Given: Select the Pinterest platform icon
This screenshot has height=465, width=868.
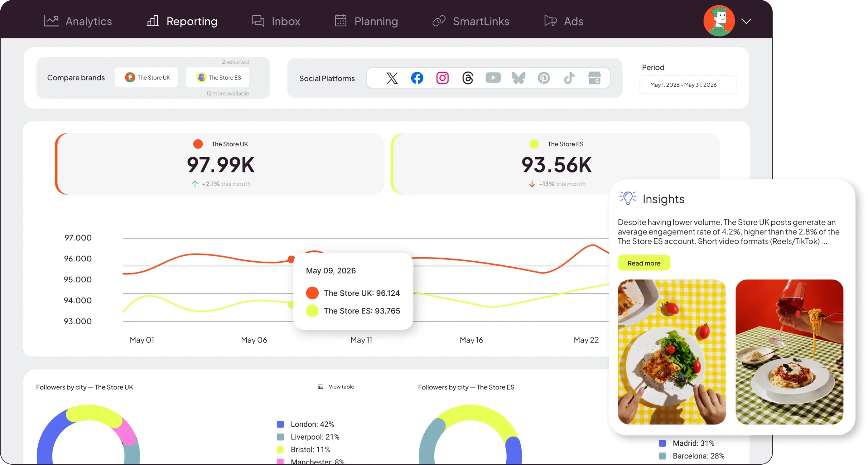Looking at the screenshot, I should pyautogui.click(x=544, y=78).
